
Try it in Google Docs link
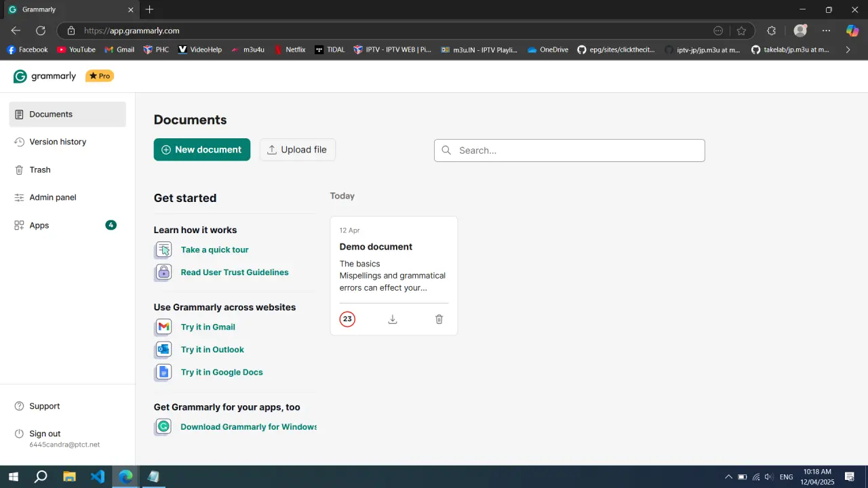(222, 372)
